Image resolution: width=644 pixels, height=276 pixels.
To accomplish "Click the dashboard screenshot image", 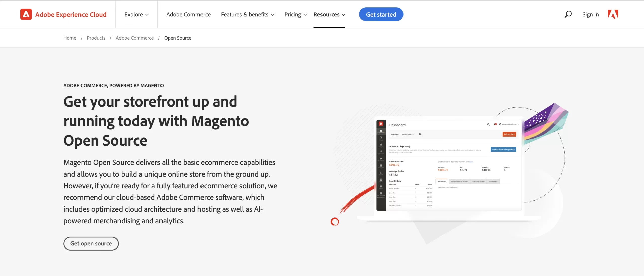I will (x=449, y=165).
